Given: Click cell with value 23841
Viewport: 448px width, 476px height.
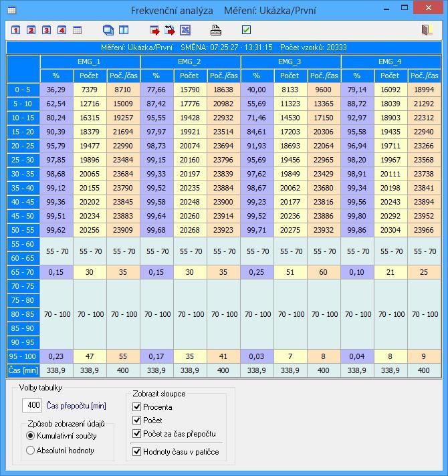Looking at the screenshot, I should (x=425, y=188).
